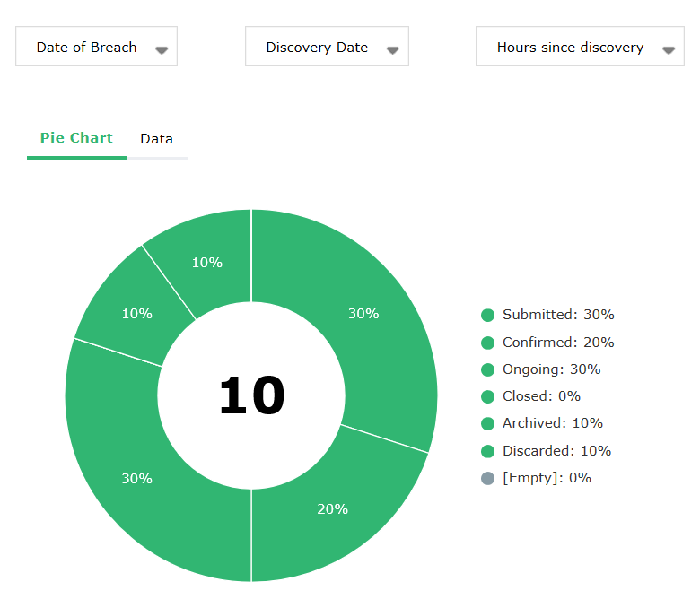Image resolution: width=700 pixels, height=599 pixels.
Task: Toggle the Archived: 10% legend entry
Action: click(x=552, y=423)
